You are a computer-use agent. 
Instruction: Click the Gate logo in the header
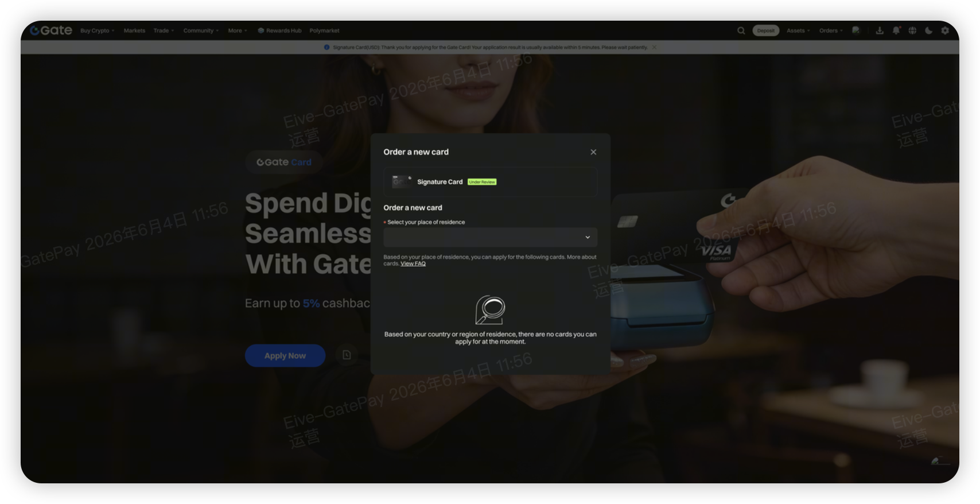click(x=51, y=30)
